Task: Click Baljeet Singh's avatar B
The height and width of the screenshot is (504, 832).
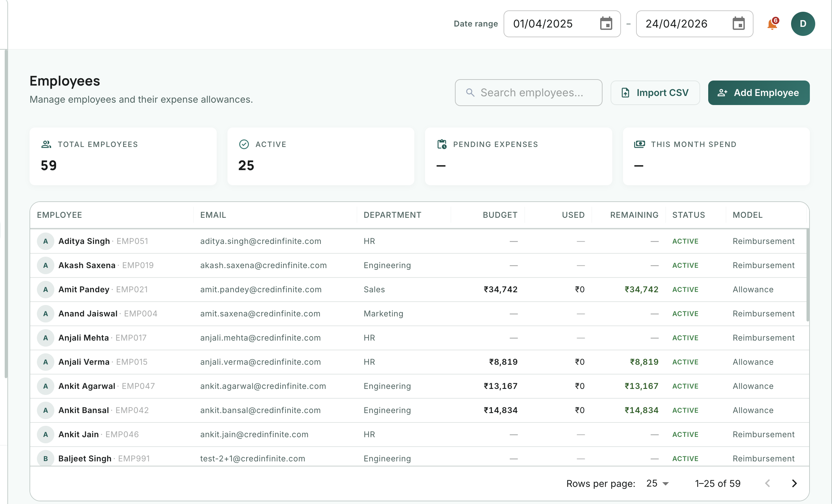Action: click(46, 458)
